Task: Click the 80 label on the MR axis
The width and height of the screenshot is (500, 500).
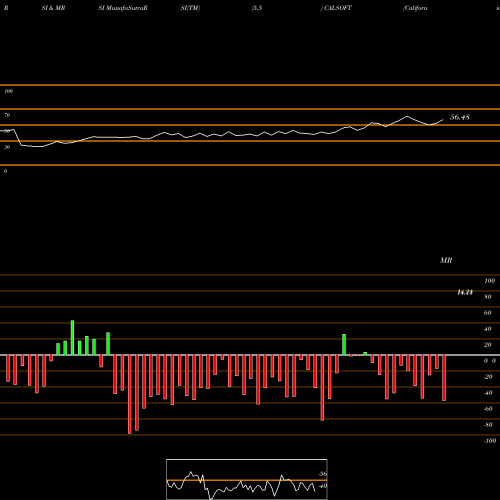Action: [488, 297]
